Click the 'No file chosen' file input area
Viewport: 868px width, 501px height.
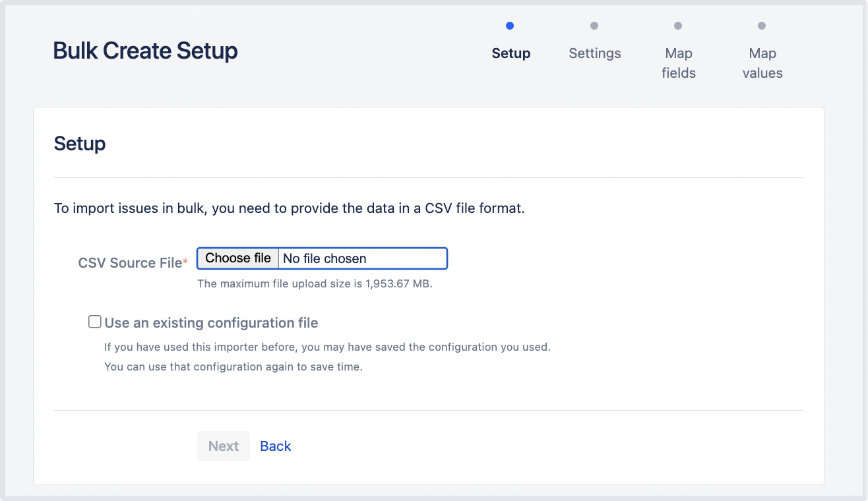(363, 258)
